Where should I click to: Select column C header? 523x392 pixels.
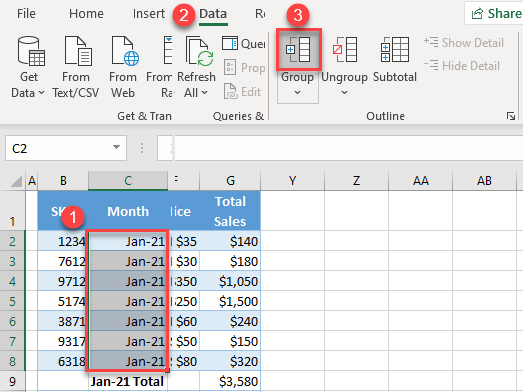point(128,180)
